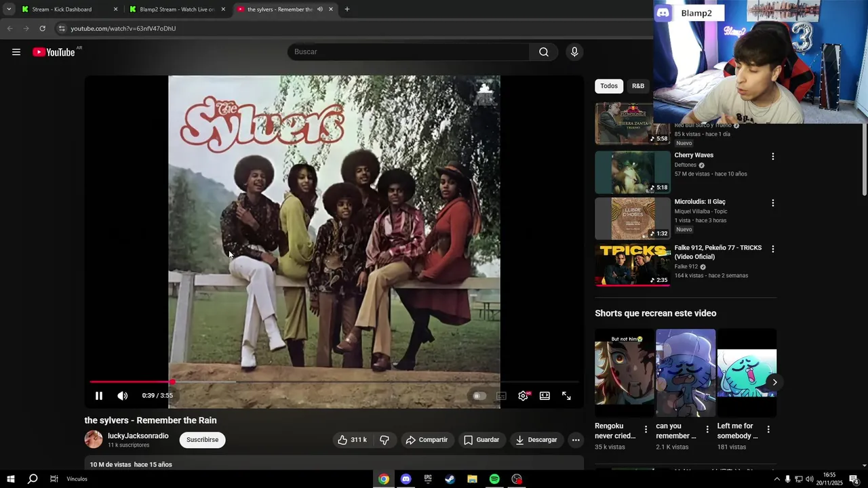Select the Todos filter chip
The height and width of the screenshot is (488, 868).
point(609,86)
